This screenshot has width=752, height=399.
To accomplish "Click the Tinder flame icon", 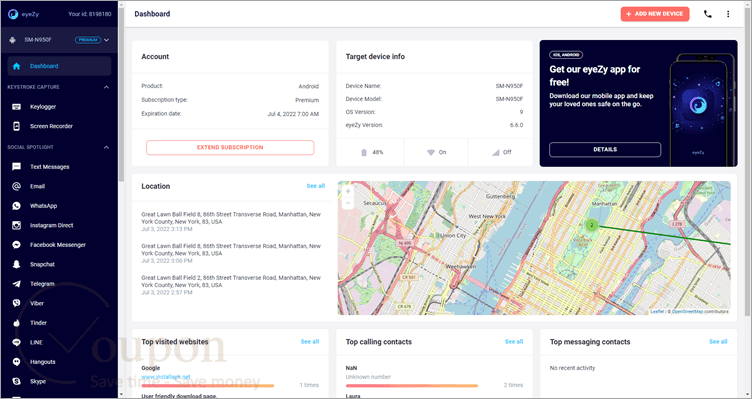I will (x=16, y=323).
